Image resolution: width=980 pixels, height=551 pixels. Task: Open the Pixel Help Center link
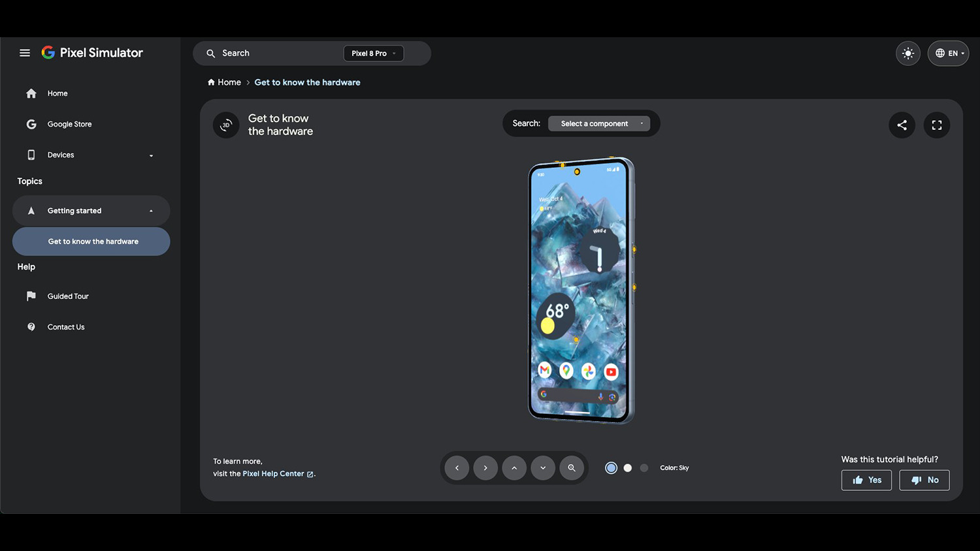pyautogui.click(x=274, y=474)
